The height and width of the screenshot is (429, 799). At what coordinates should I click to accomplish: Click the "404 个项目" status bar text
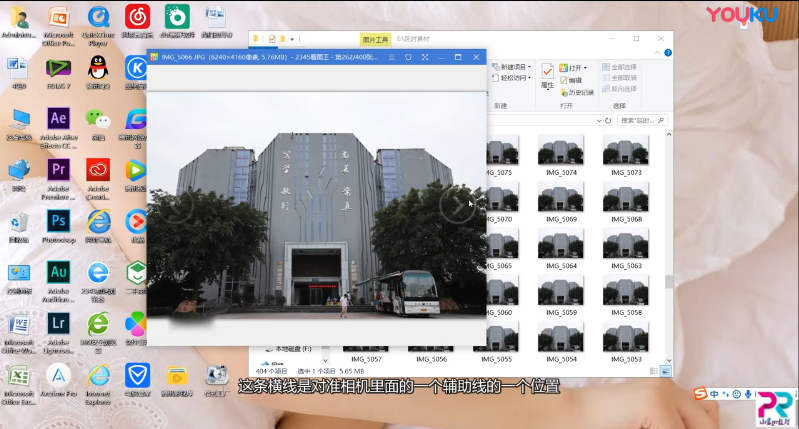[x=272, y=371]
